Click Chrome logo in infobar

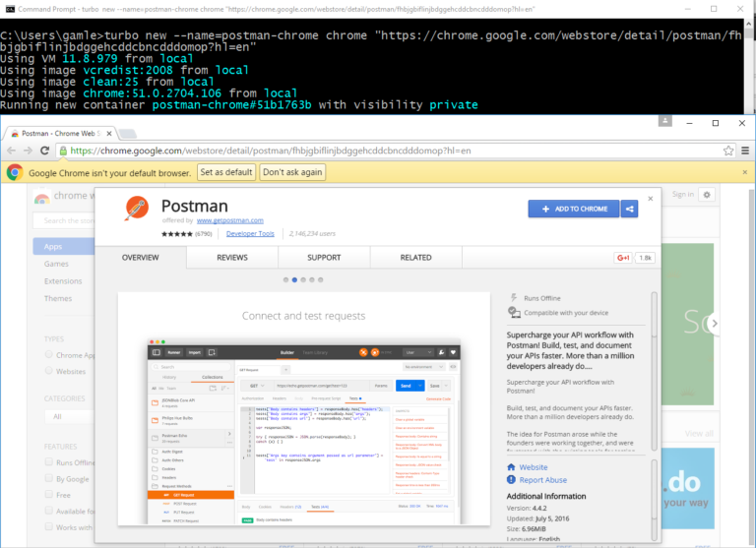tap(15, 172)
